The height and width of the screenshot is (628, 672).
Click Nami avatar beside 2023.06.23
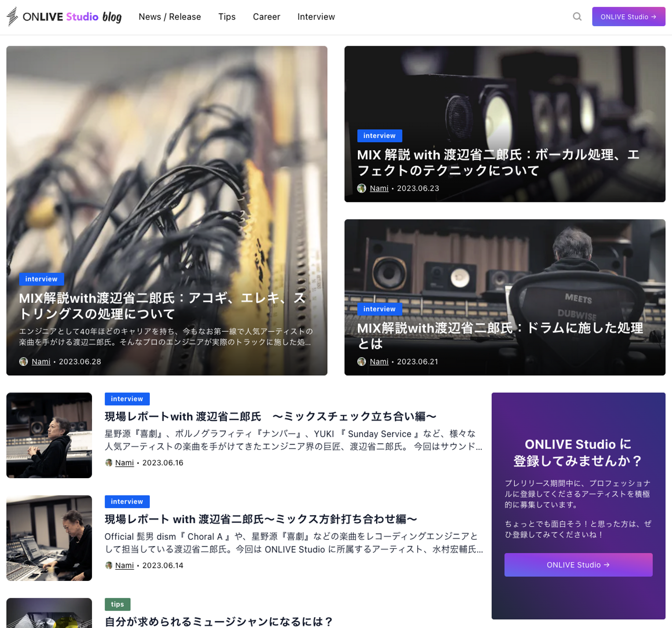pos(362,188)
